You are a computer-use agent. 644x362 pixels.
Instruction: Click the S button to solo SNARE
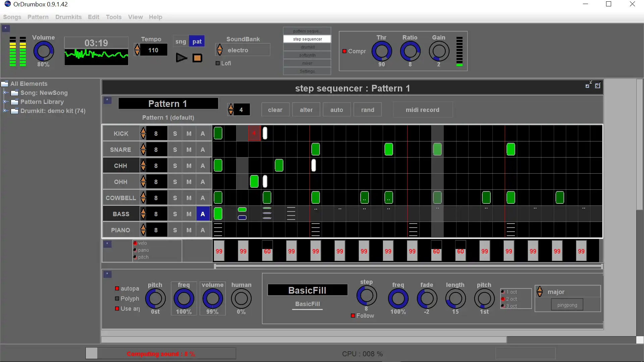pyautogui.click(x=175, y=149)
